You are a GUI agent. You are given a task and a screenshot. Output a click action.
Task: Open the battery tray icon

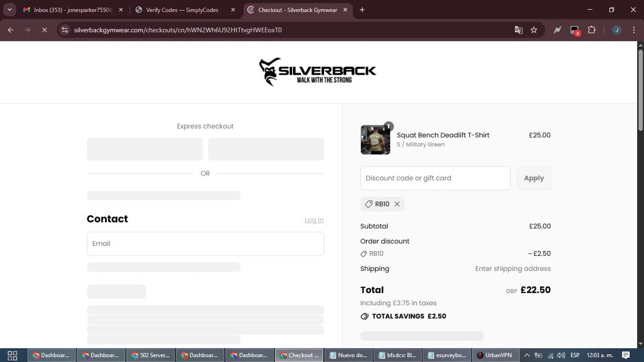coord(538,356)
